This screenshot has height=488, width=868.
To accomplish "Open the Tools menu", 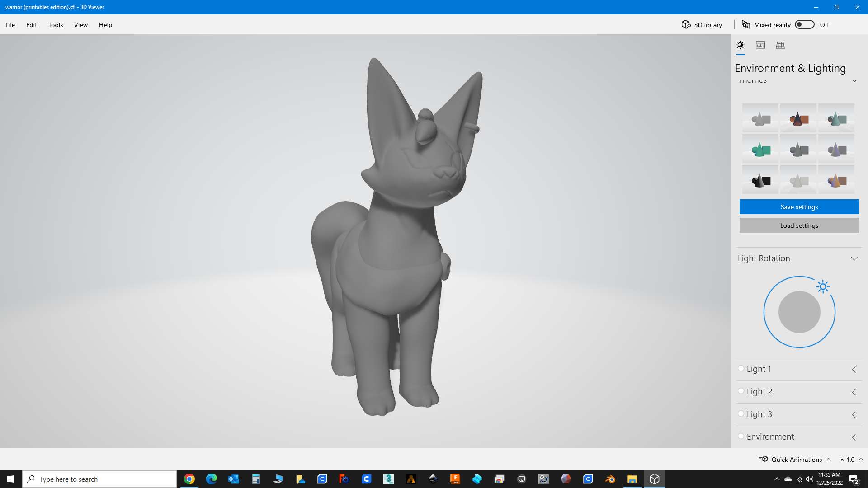I will [56, 25].
